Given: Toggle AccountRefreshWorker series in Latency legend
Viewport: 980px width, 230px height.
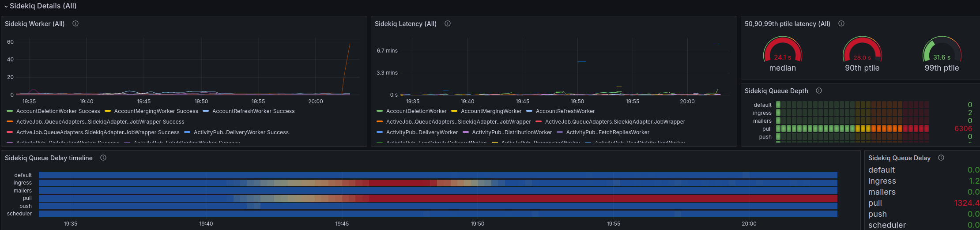Looking at the screenshot, I should click(565, 111).
